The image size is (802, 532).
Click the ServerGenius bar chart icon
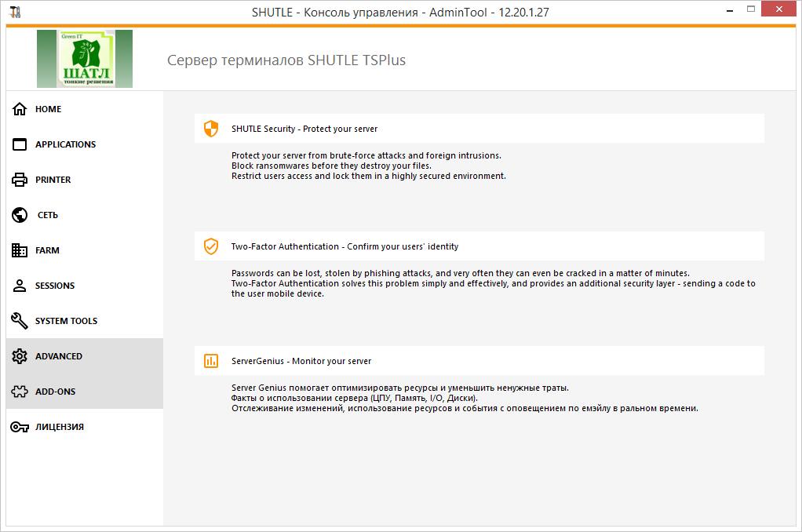211,361
